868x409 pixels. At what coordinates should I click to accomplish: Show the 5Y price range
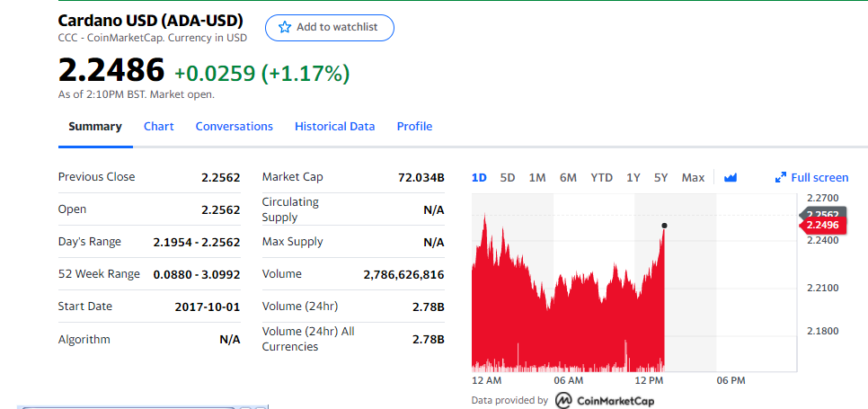[661, 178]
